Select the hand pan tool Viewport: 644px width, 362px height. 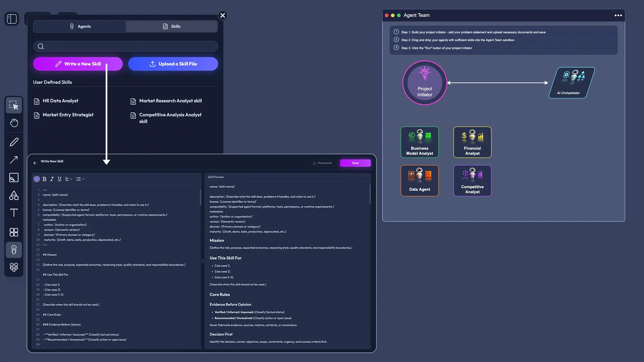(14, 123)
